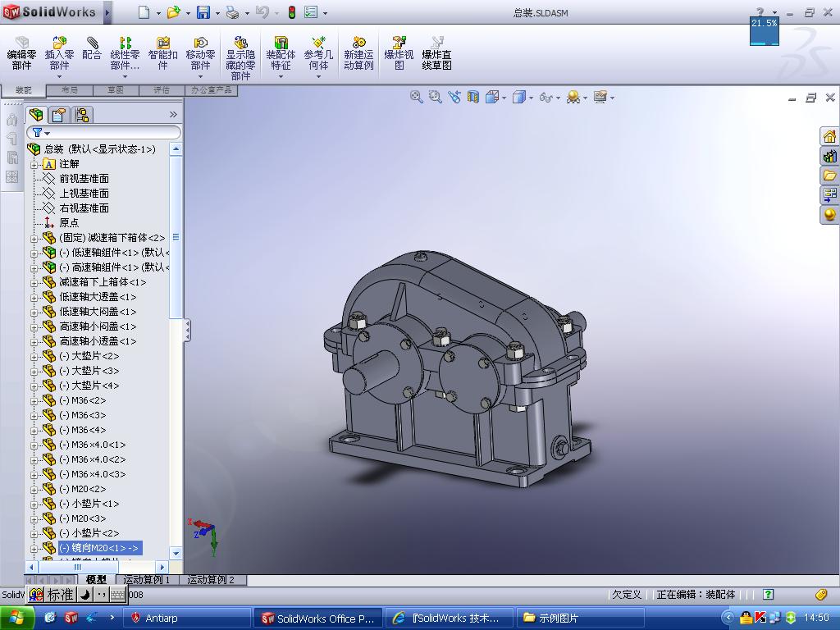
Task: Click the Print icon
Action: [232, 12]
